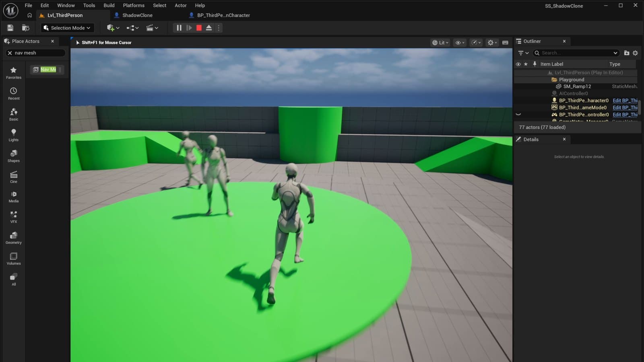This screenshot has height=362, width=644.
Task: Select the Nav Mesh search result item
Action: (47, 70)
